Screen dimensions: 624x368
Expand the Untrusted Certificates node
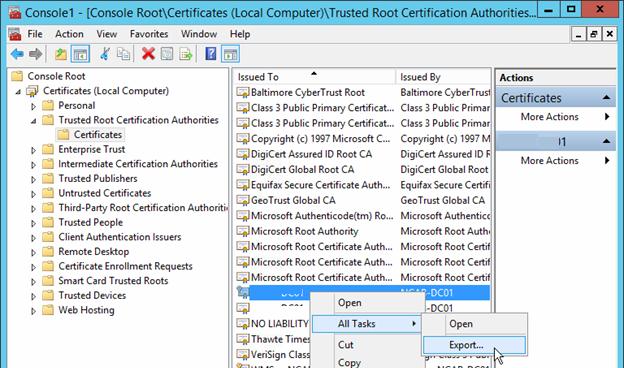pyautogui.click(x=33, y=194)
